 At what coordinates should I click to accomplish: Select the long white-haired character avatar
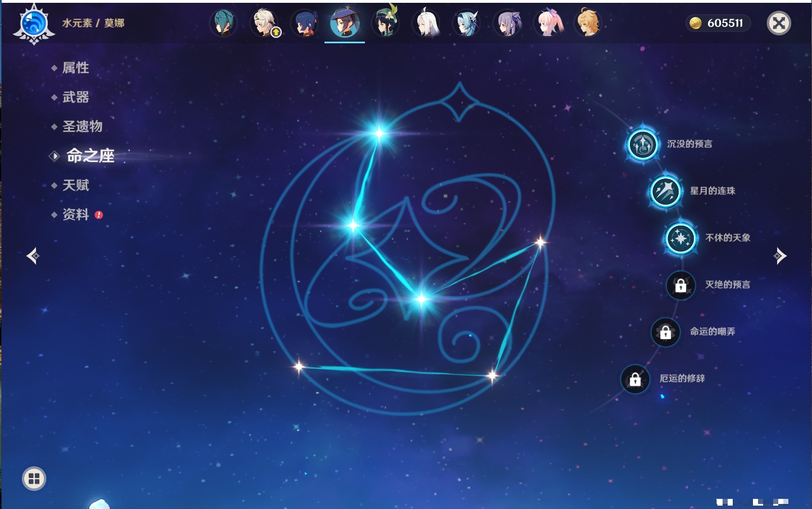tap(427, 23)
